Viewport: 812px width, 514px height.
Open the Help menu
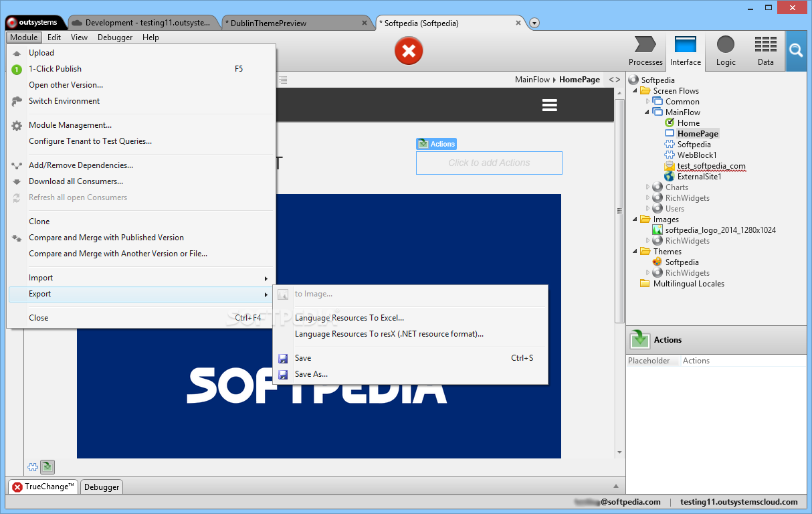coord(150,37)
